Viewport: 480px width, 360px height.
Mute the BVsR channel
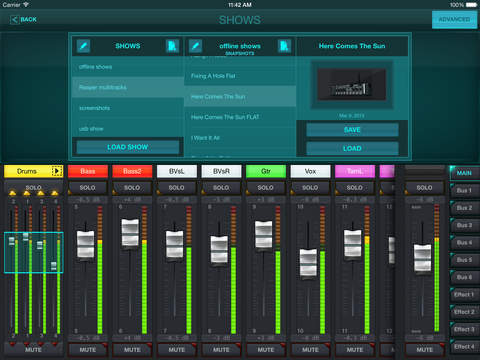coord(221,350)
